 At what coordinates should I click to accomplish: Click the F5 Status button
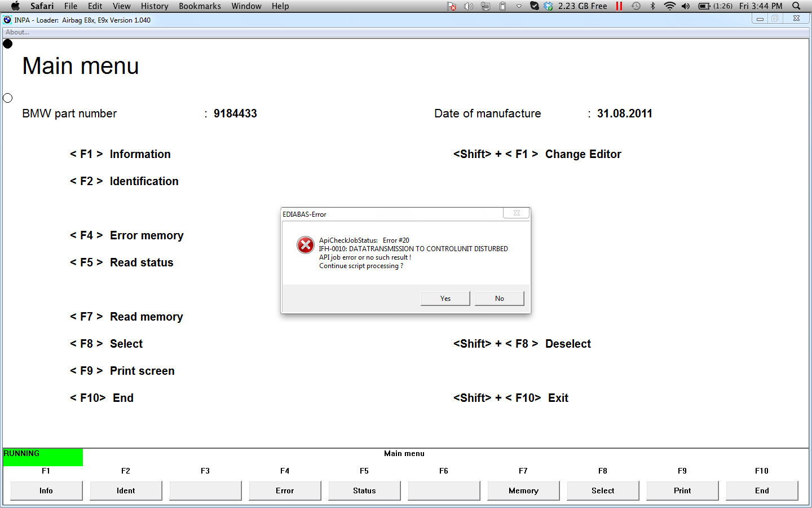pos(364,491)
